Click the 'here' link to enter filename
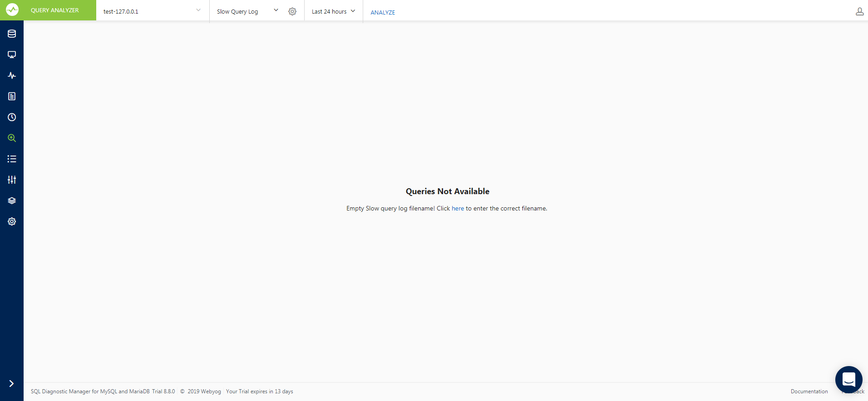The width and height of the screenshot is (868, 401). [x=458, y=209]
